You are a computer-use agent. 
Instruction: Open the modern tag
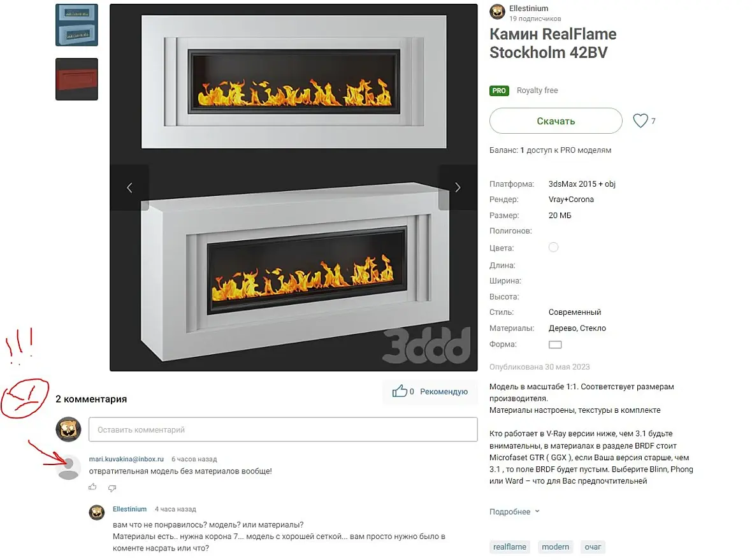coord(555,547)
